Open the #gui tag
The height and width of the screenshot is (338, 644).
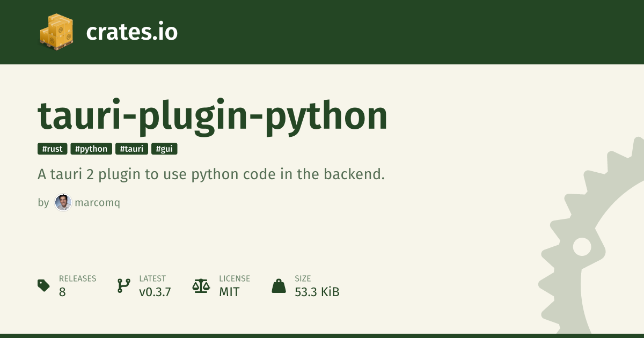(x=164, y=149)
